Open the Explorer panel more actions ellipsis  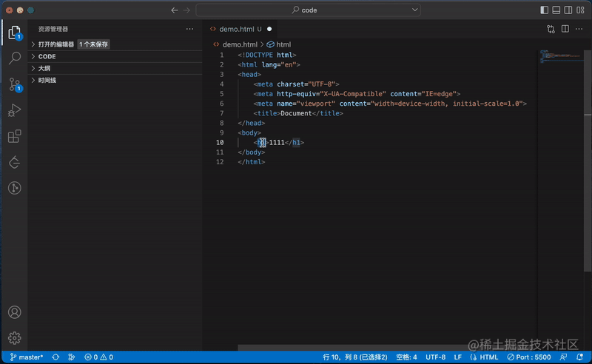click(189, 29)
